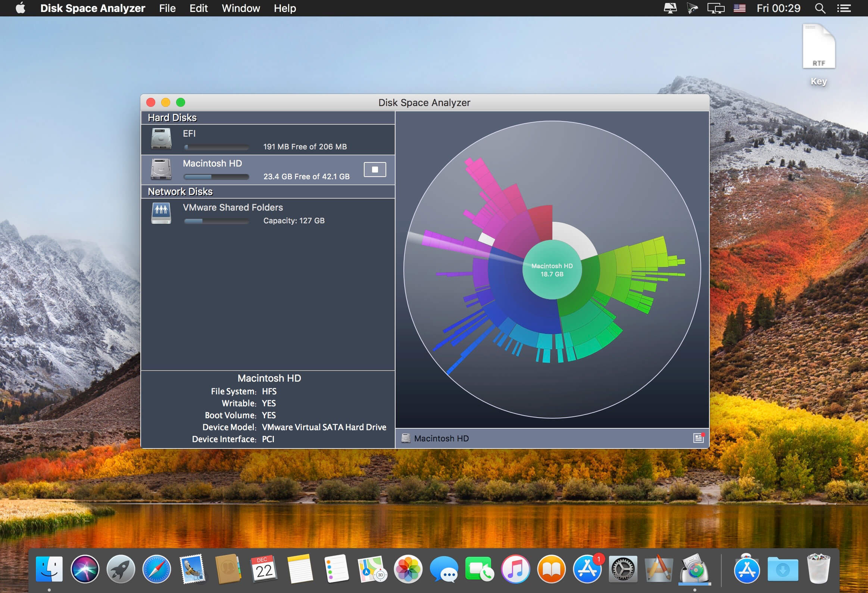Click the Disk Space Analyzer Dock icon

click(x=695, y=569)
